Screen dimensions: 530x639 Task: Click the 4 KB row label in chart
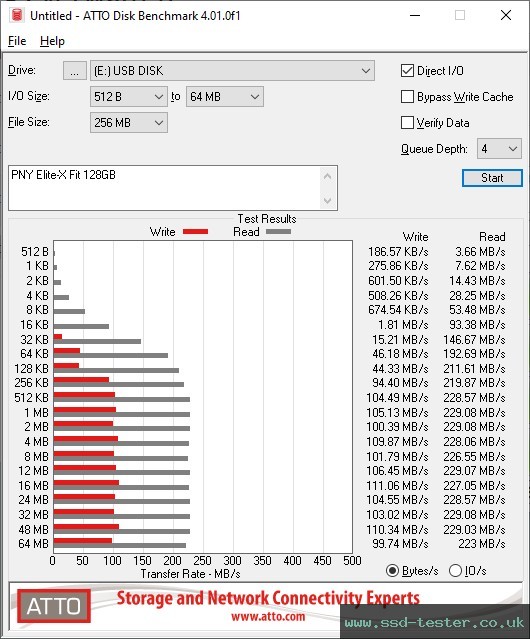coord(37,295)
